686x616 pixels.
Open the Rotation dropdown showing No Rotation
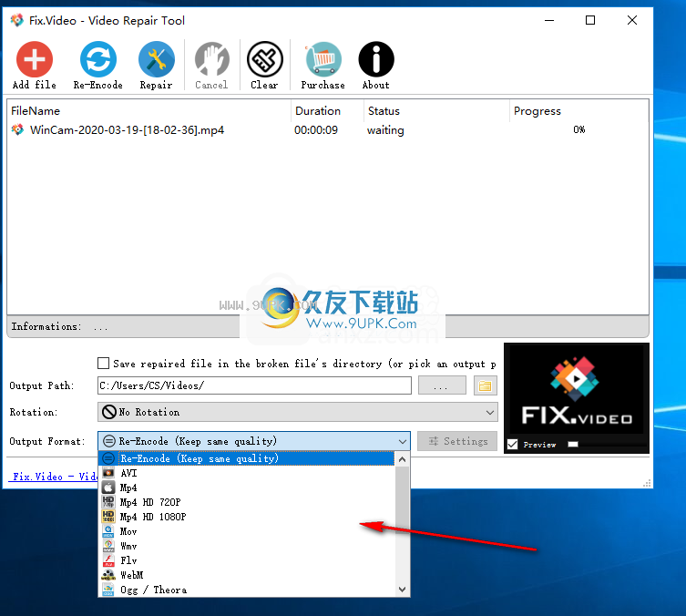(x=298, y=412)
